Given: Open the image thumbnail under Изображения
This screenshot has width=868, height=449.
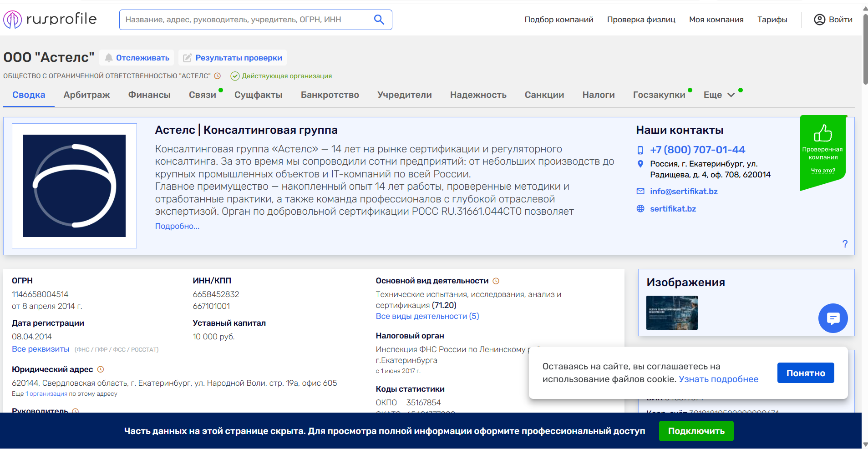Looking at the screenshot, I should pyautogui.click(x=672, y=313).
